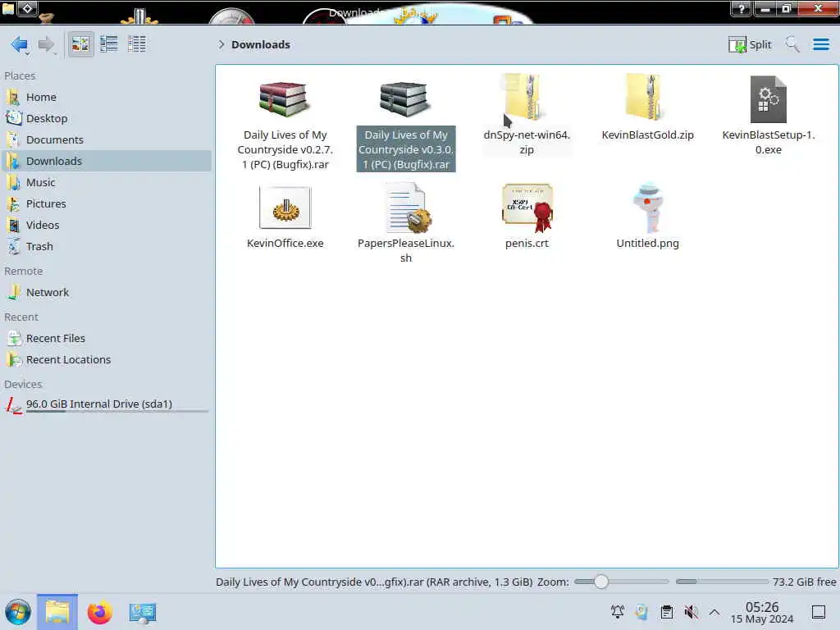The image size is (840, 630).
Task: Switch to details view mode
Action: [137, 44]
